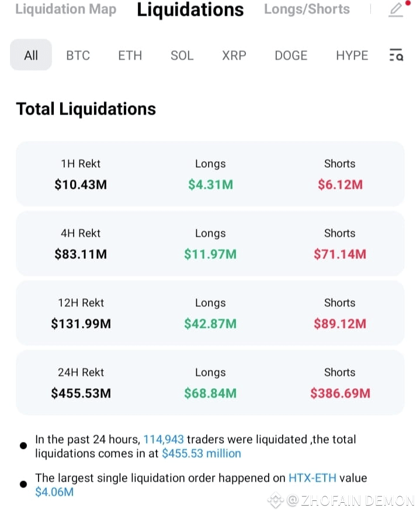This screenshot has width=420, height=515.
Task: Click the $455.53 million link
Action: coord(202,454)
